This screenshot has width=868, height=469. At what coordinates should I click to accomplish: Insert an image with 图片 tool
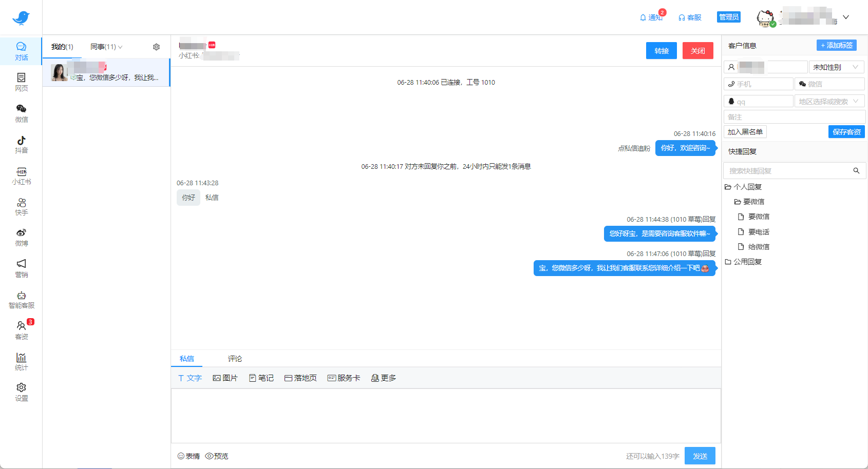tap(224, 378)
